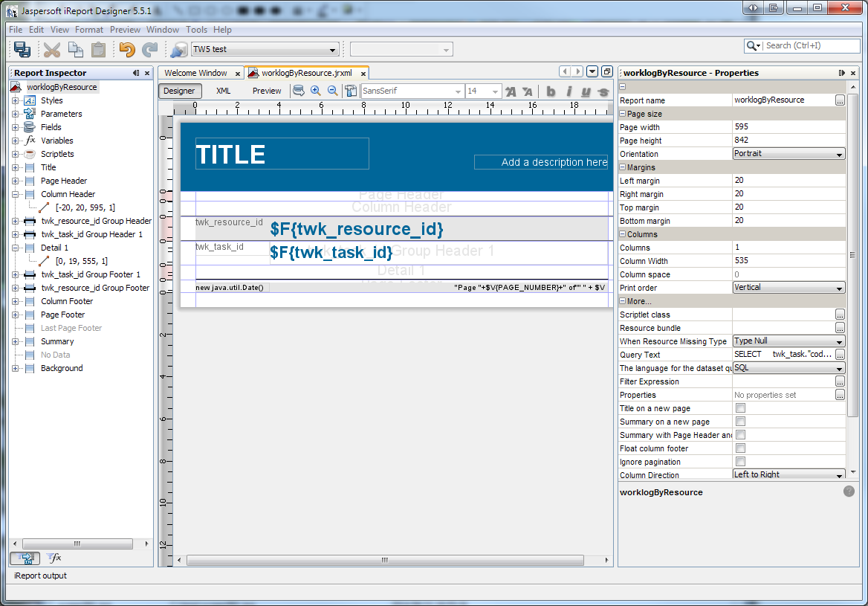The height and width of the screenshot is (606, 868).
Task: Click the Zoom Out magnifier icon
Action: [332, 91]
